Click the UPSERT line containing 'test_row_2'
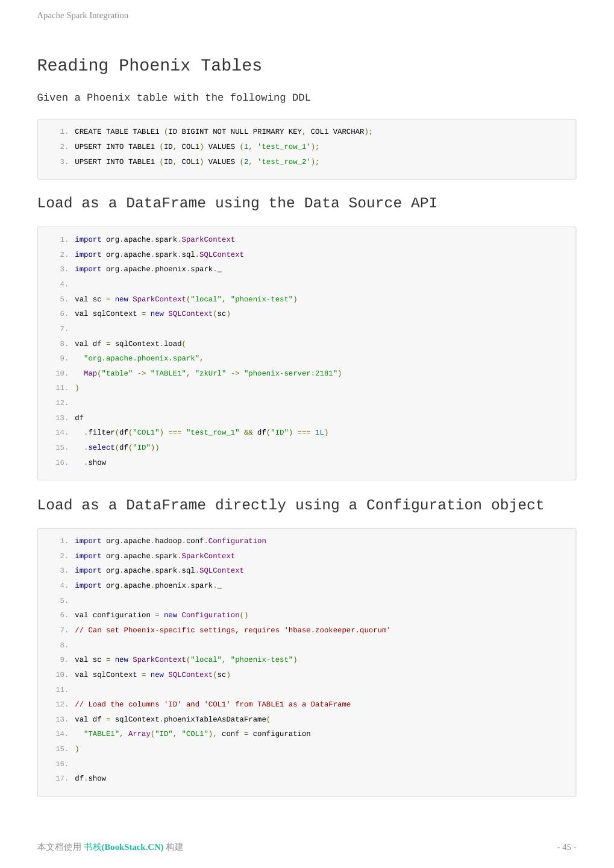 click(197, 162)
